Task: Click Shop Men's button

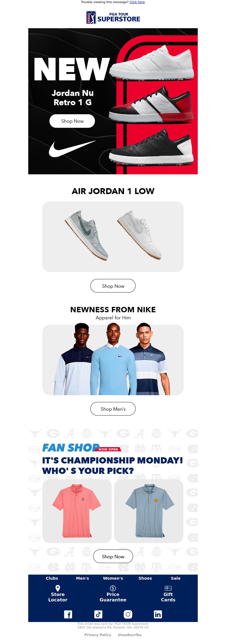Action: (x=113, y=409)
